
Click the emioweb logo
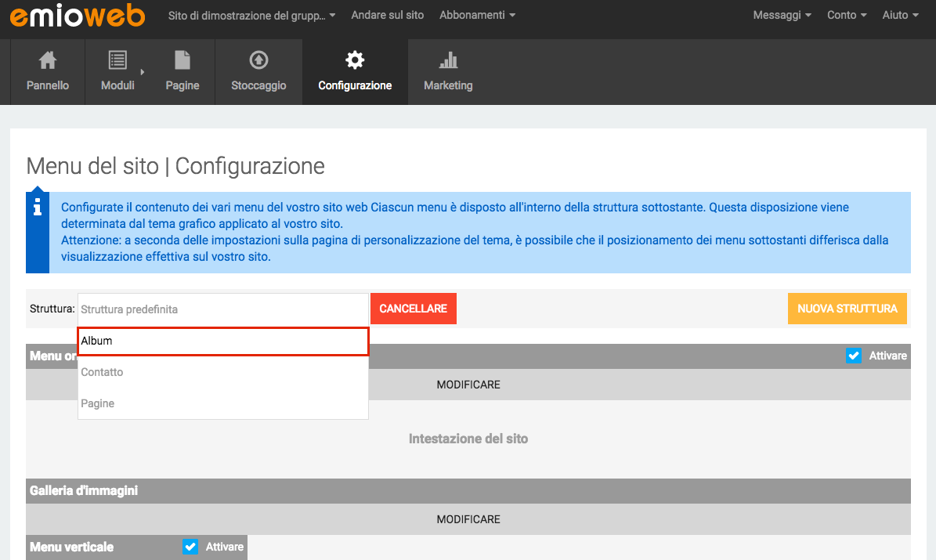[78, 15]
